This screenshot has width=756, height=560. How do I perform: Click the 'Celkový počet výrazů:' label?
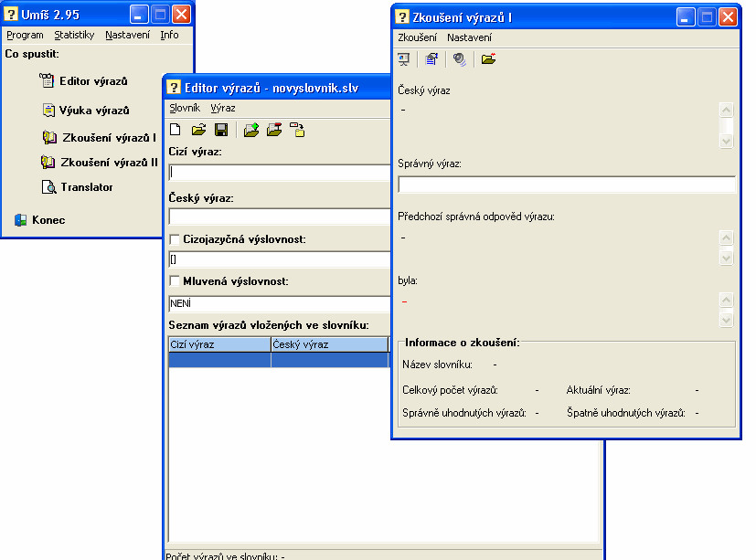(x=451, y=390)
